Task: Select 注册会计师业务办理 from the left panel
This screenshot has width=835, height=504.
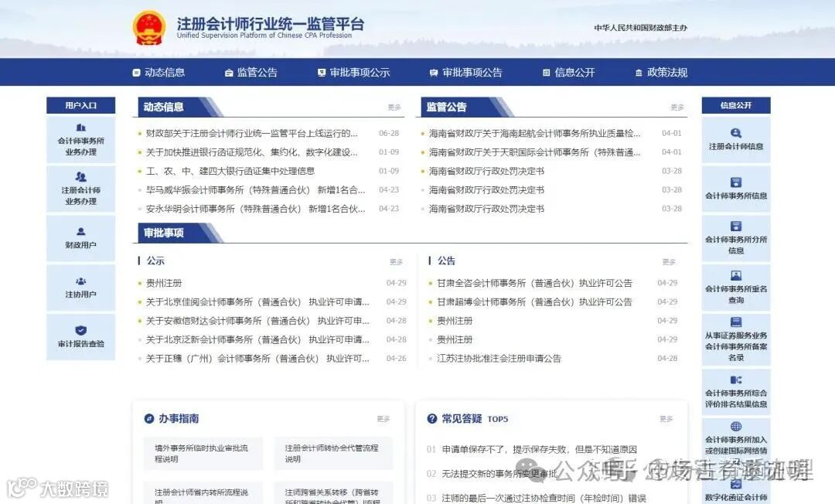Action: [x=80, y=189]
